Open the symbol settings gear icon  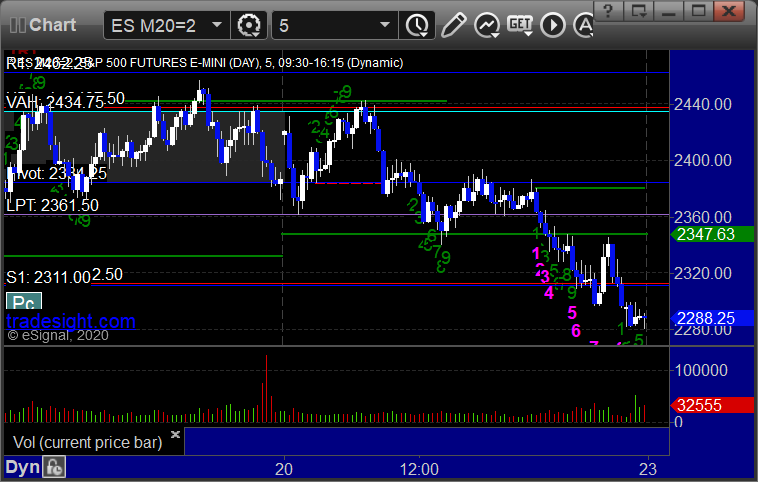coord(248,25)
